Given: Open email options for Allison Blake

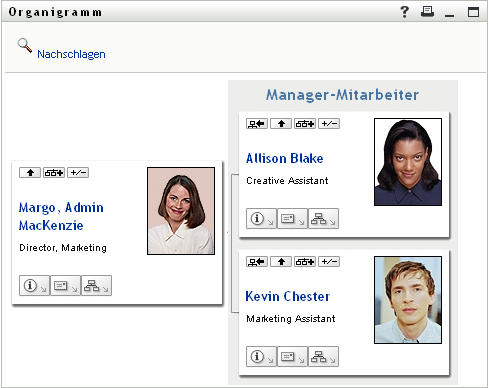Looking at the screenshot, I should 292,219.
